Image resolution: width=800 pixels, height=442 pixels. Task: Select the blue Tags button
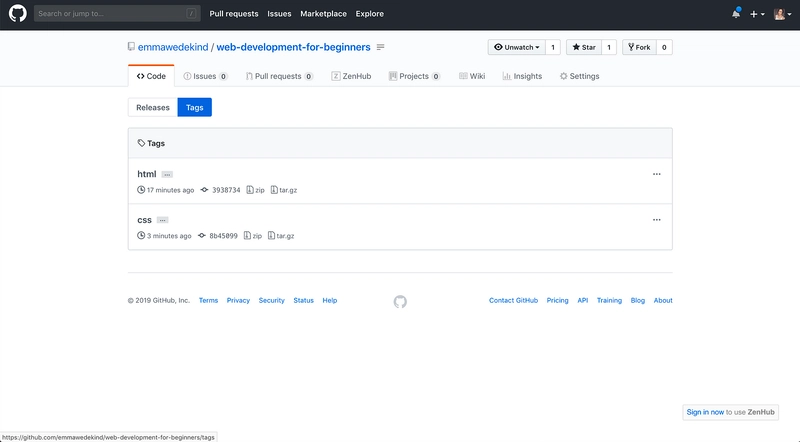pyautogui.click(x=194, y=107)
